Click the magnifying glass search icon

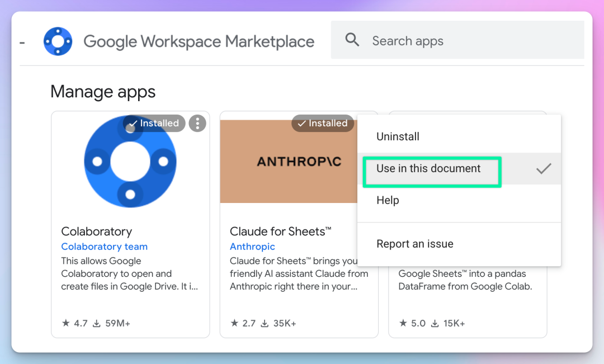(352, 40)
